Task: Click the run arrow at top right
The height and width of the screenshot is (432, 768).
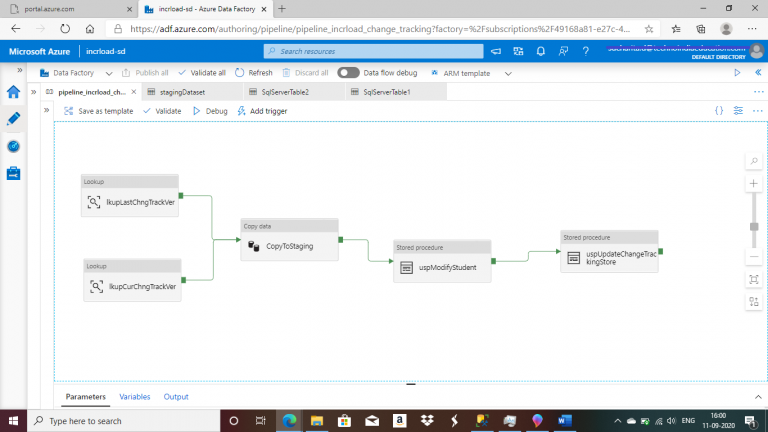Action: pos(737,72)
